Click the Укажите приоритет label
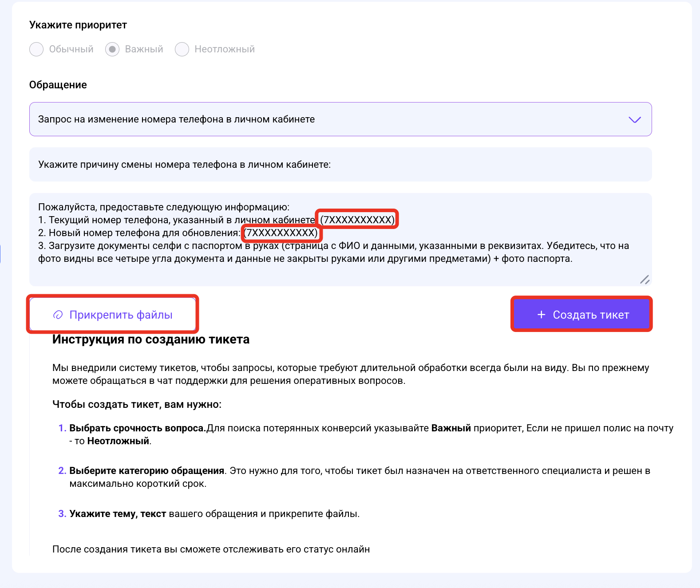 pos(78,25)
